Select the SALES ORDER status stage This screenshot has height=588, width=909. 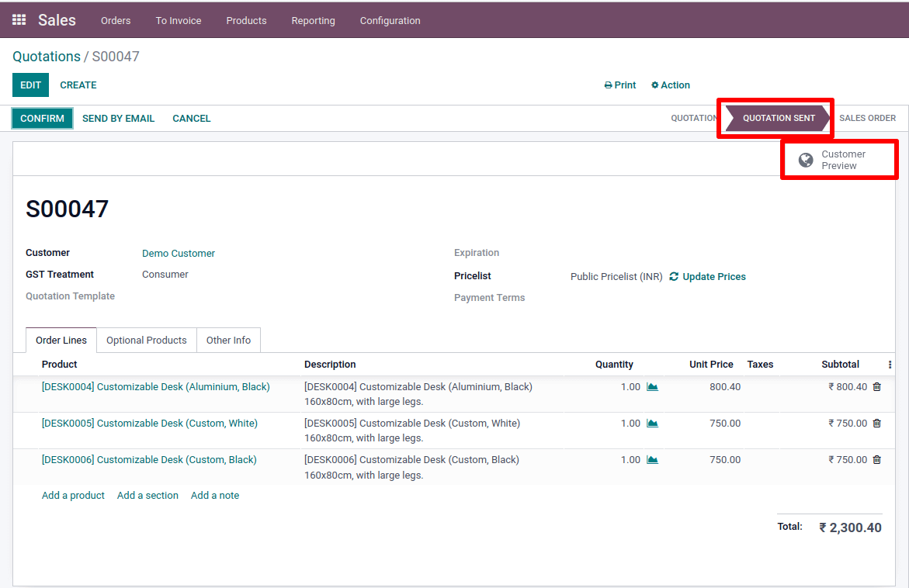coord(867,118)
